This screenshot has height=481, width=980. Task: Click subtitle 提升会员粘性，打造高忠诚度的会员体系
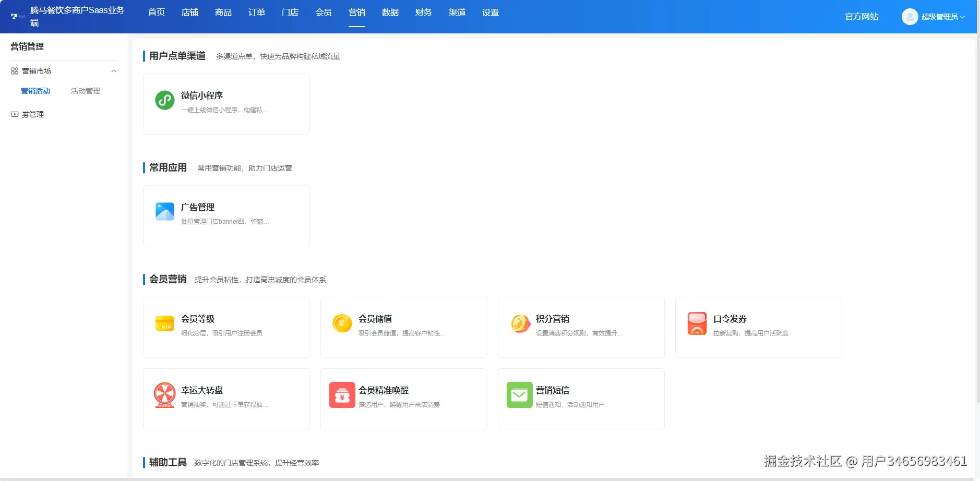click(x=260, y=280)
